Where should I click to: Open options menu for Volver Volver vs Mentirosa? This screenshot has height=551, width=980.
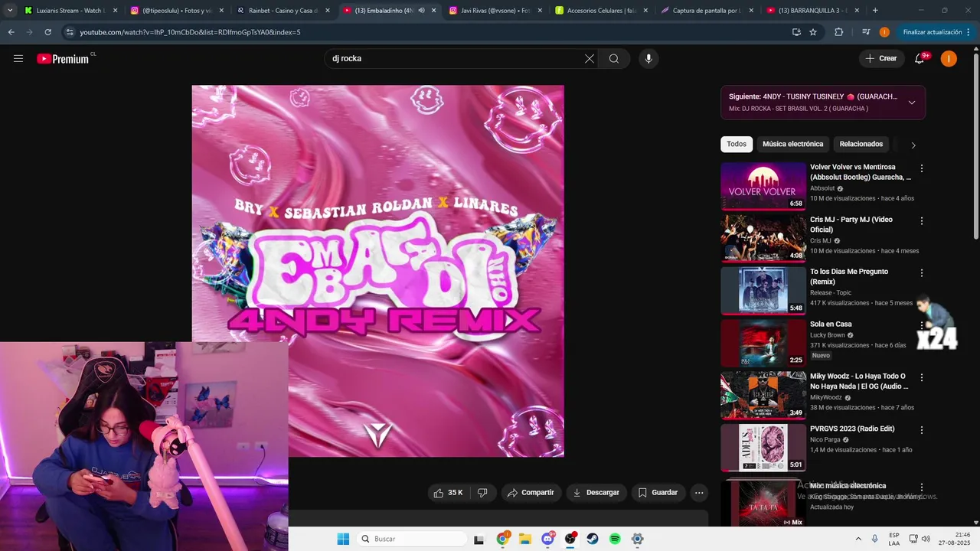tap(922, 168)
